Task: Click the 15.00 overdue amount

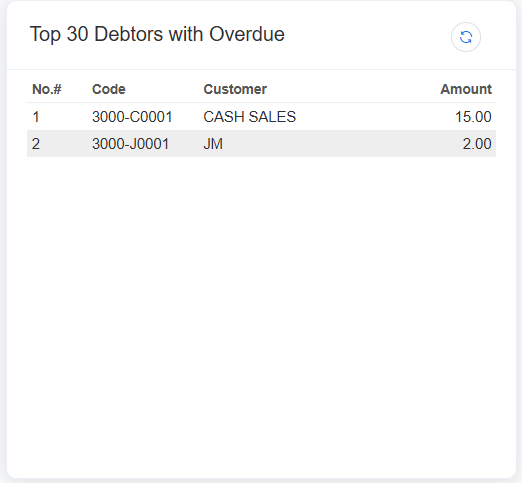Action: (473, 117)
